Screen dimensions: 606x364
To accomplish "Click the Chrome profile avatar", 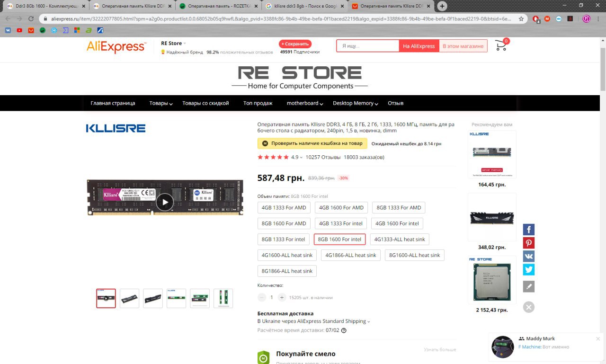I will coord(586,18).
